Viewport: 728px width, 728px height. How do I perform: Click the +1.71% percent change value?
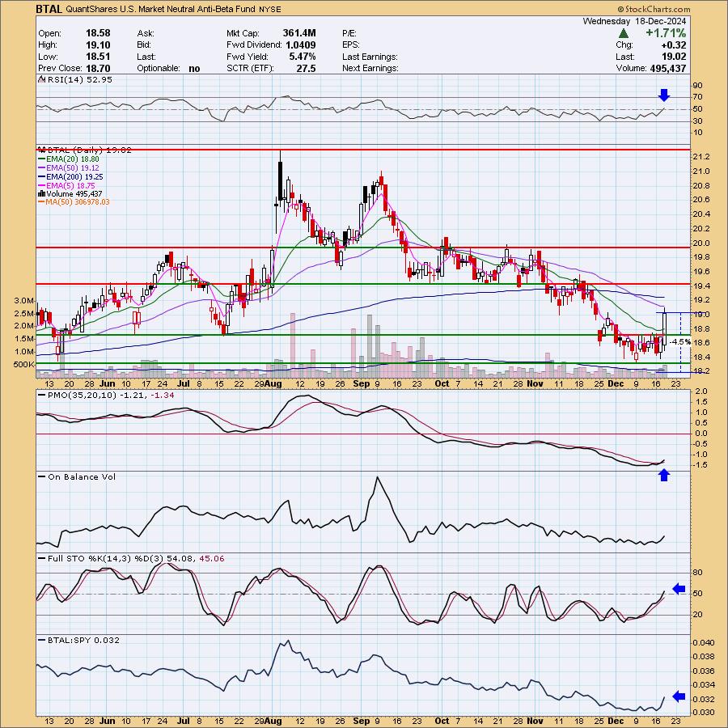point(666,33)
